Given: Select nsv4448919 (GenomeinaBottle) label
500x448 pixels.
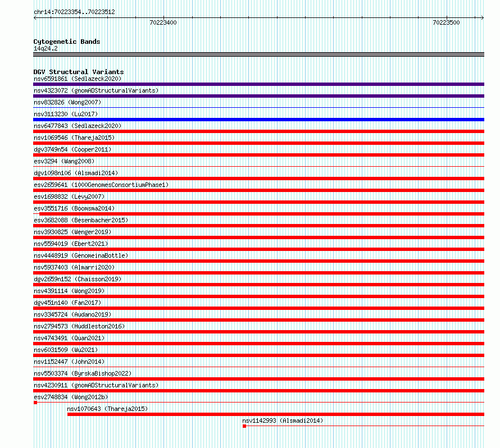Looking at the screenshot, I should 81,255.
